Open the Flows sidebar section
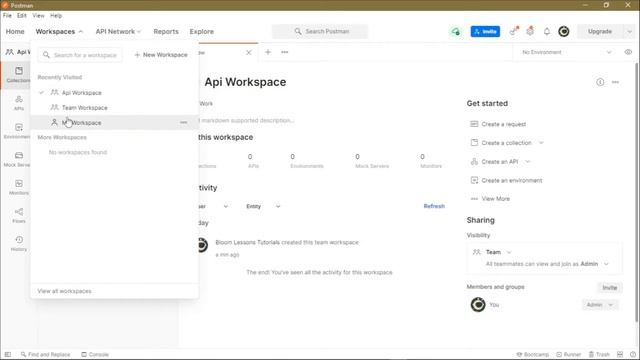640x360 pixels. pyautogui.click(x=19, y=216)
